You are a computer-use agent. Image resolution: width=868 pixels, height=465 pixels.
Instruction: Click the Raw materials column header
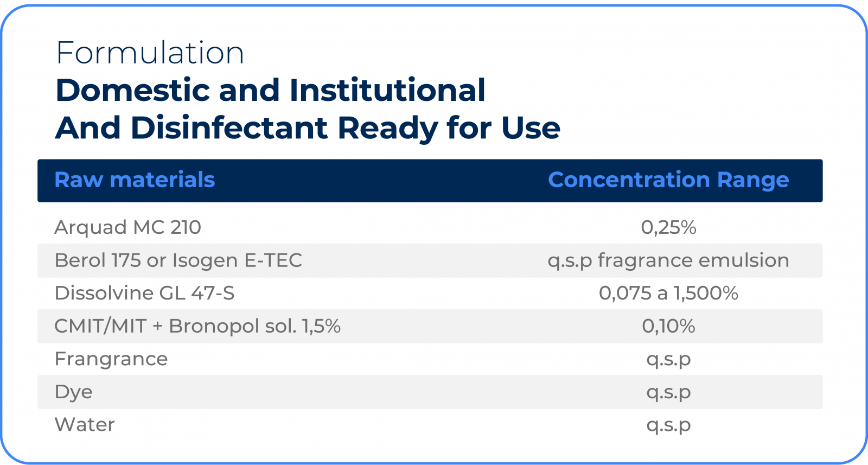point(135,180)
